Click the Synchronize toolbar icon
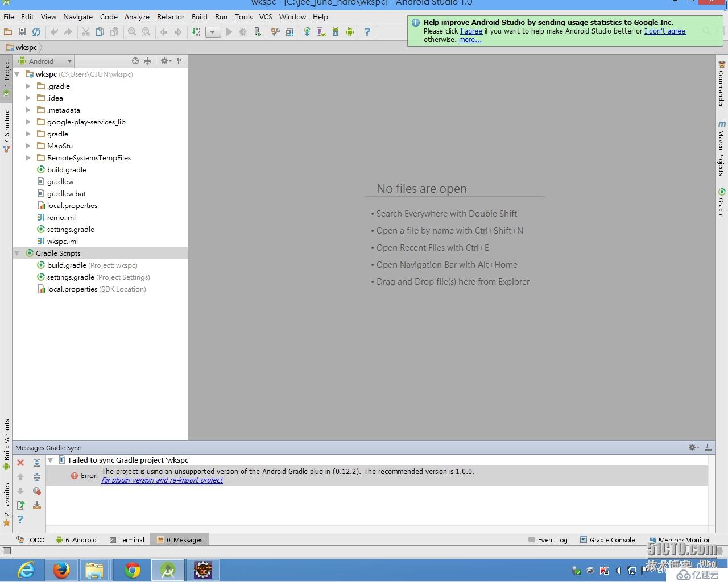Viewport: 728px width, 582px height. pyautogui.click(x=36, y=32)
